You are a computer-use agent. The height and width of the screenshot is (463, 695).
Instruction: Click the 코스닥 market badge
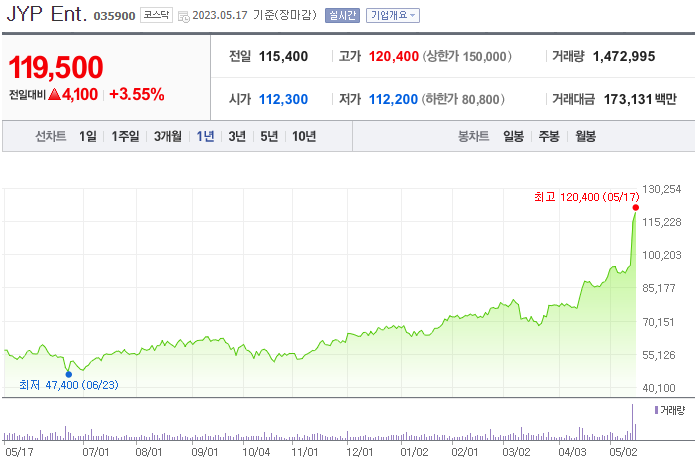point(156,15)
